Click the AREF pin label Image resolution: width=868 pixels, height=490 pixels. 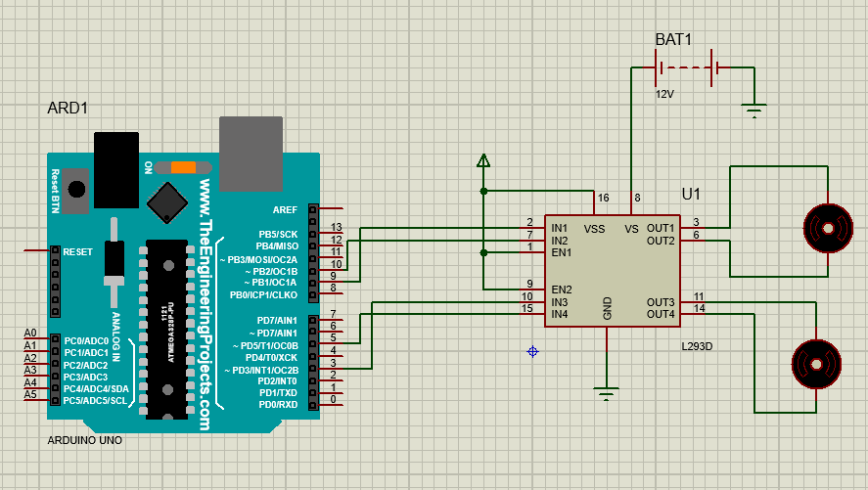pyautogui.click(x=285, y=209)
